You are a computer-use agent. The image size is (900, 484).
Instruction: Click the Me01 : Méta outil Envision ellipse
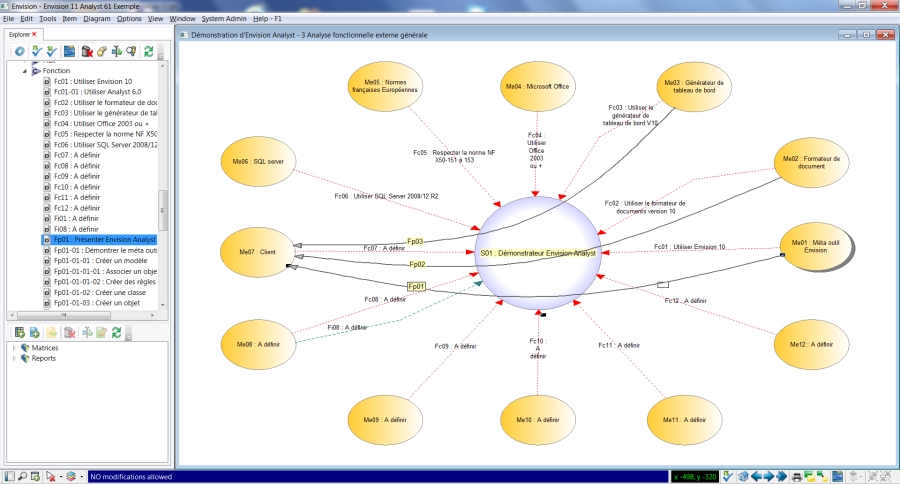coord(816,246)
